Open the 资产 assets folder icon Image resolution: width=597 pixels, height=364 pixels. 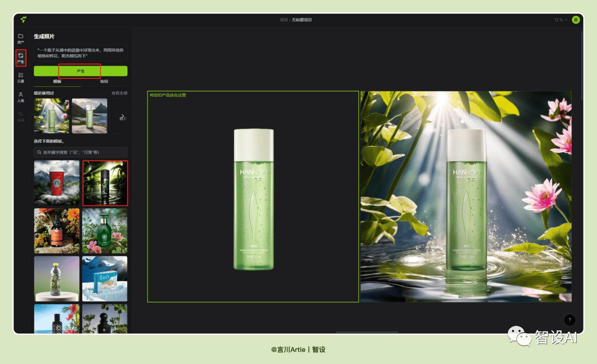pos(21,38)
